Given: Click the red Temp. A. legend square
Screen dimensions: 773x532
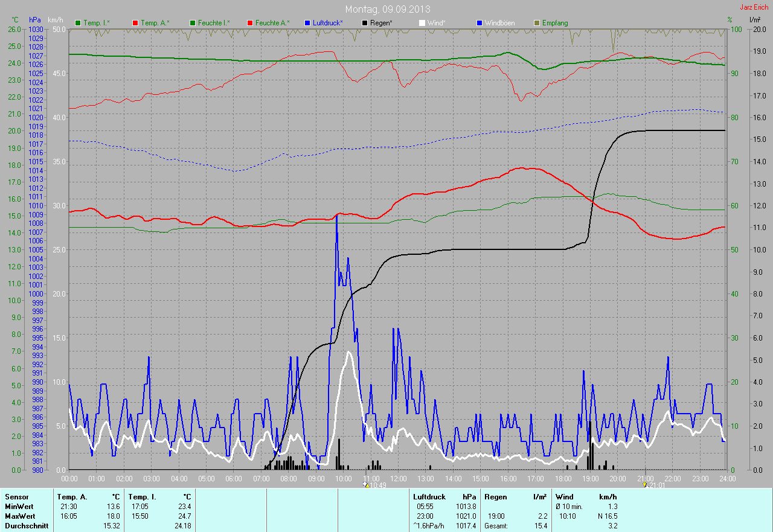Looking at the screenshot, I should [x=135, y=23].
